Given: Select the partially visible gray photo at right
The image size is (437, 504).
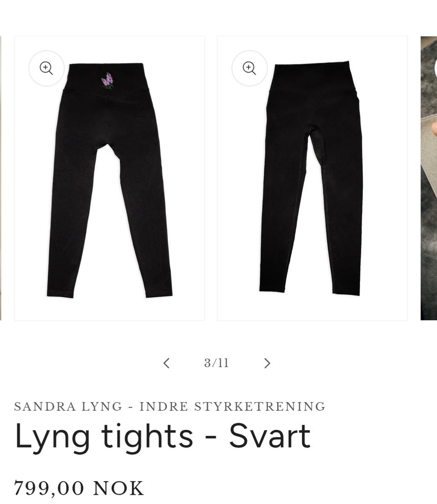Looking at the screenshot, I should pos(429,178).
